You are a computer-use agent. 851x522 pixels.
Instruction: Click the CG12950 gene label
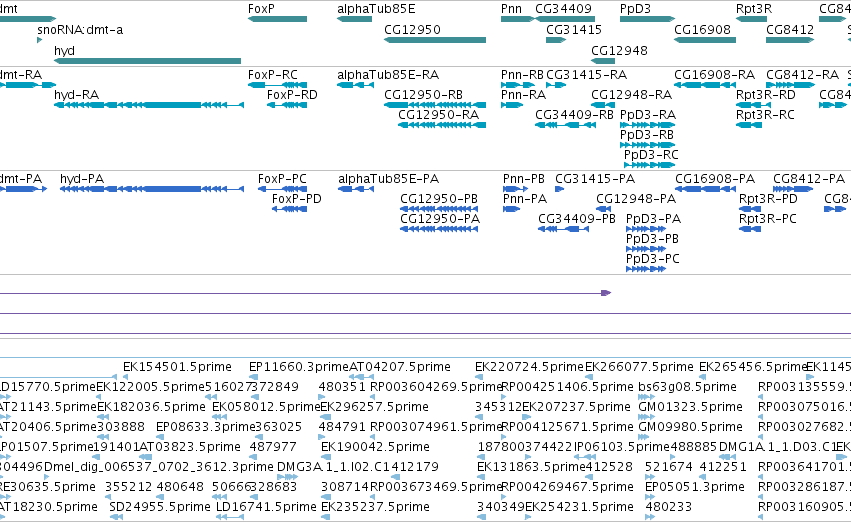click(x=412, y=30)
